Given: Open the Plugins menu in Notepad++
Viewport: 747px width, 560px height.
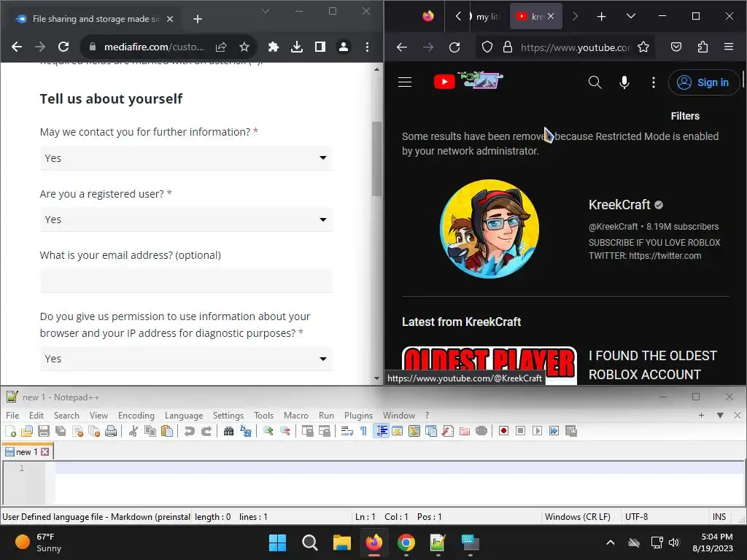Looking at the screenshot, I should (358, 415).
